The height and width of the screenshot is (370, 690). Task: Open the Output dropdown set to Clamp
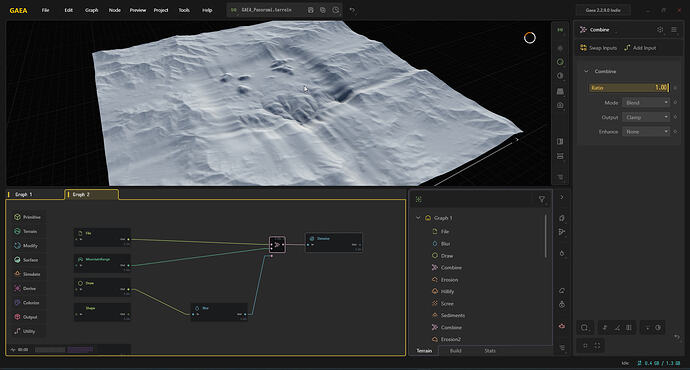pyautogui.click(x=646, y=117)
